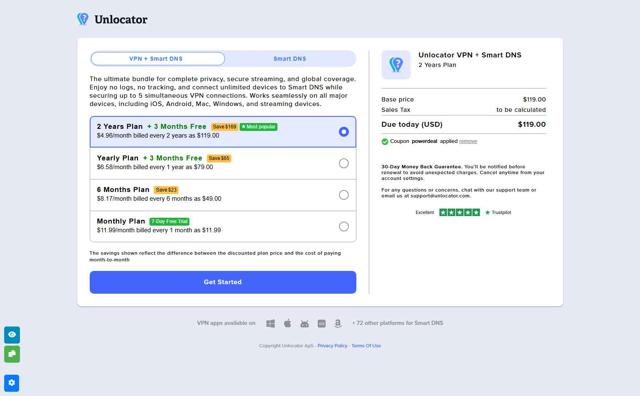
Task: Open the Privacy Policy link
Action: point(332,346)
